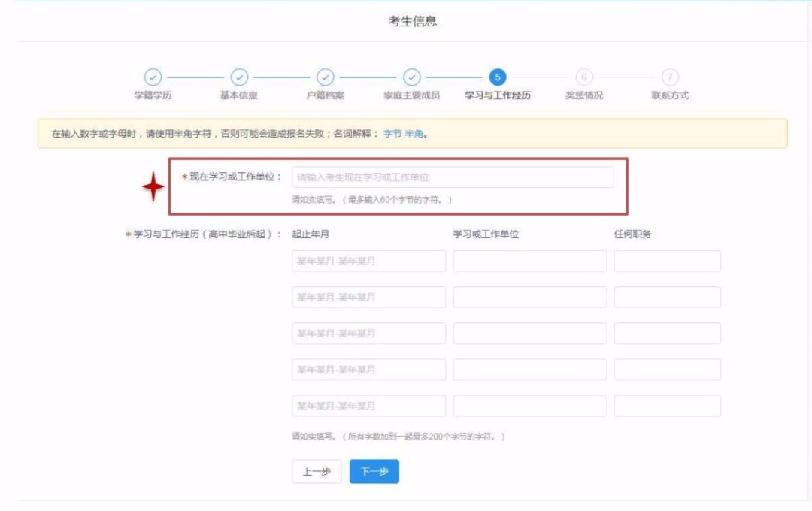Go to the 联系方式 step label
Viewport: 812px width, 511px height.
click(670, 95)
